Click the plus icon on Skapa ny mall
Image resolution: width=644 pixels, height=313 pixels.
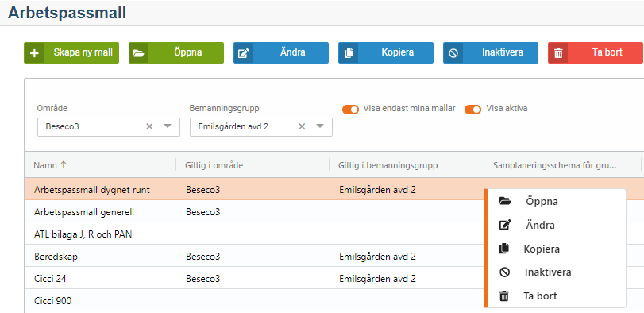[x=34, y=53]
